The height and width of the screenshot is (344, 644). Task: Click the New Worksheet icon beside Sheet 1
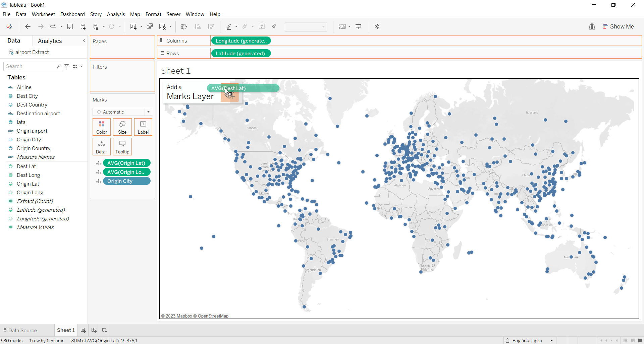[x=83, y=330]
